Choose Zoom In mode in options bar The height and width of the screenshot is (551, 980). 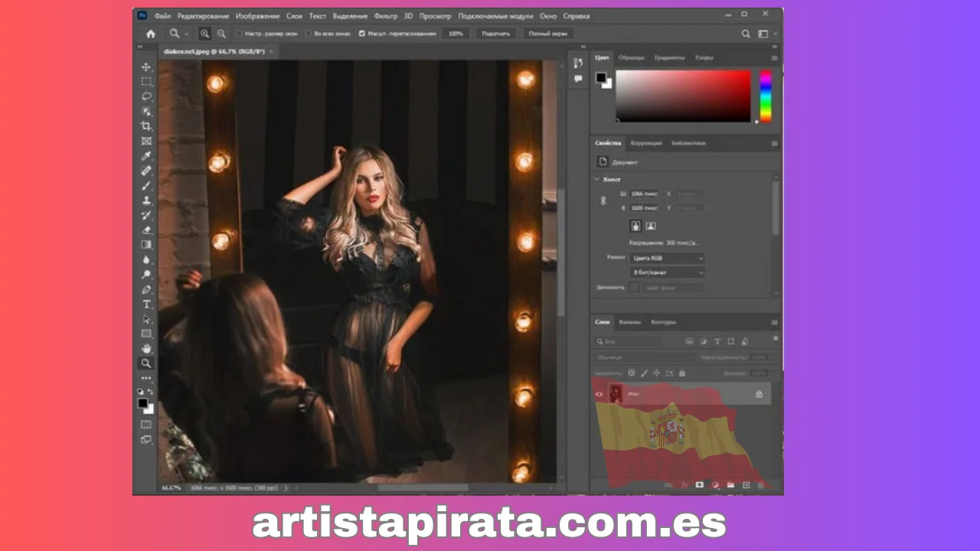[x=204, y=34]
